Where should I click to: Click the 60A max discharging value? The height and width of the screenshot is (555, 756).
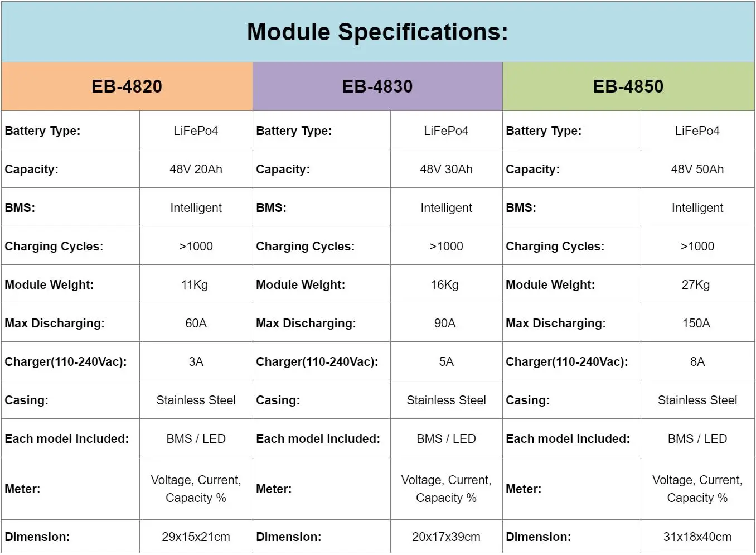point(196,323)
